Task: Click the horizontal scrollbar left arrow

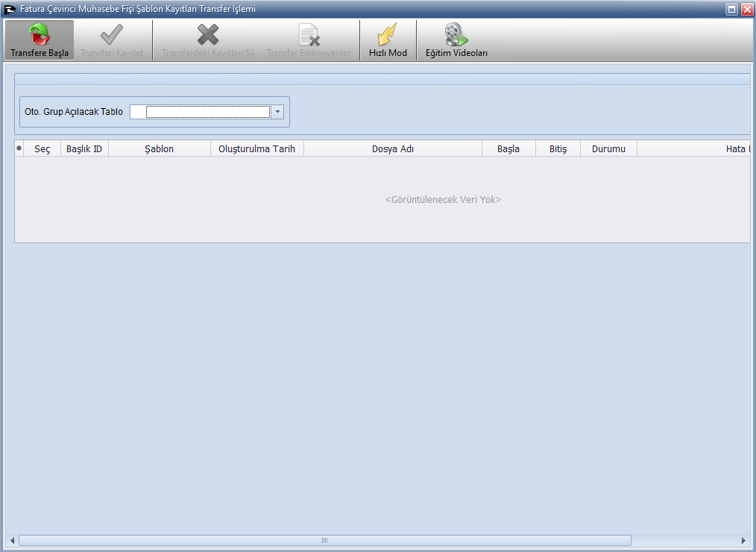Action: (x=12, y=540)
